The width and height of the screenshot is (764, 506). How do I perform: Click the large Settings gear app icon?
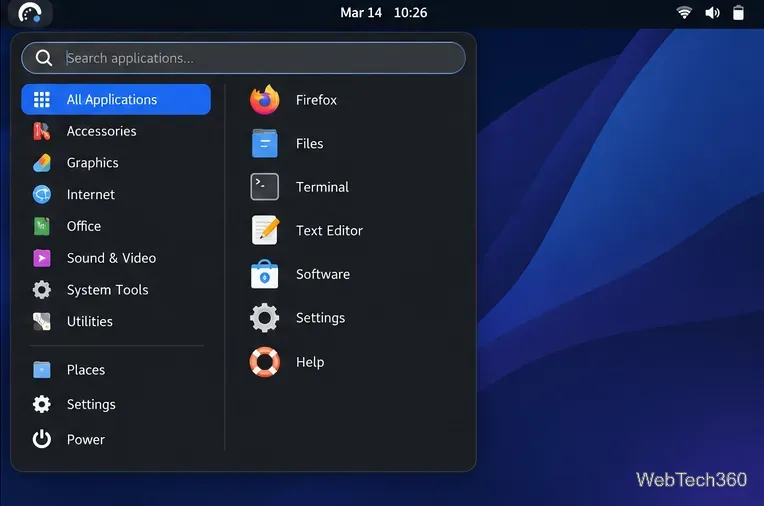click(265, 318)
